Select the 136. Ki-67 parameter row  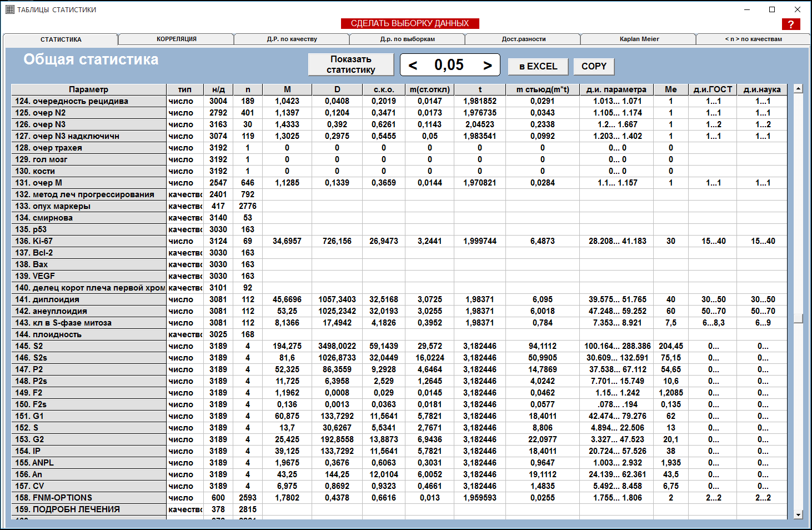(89, 241)
